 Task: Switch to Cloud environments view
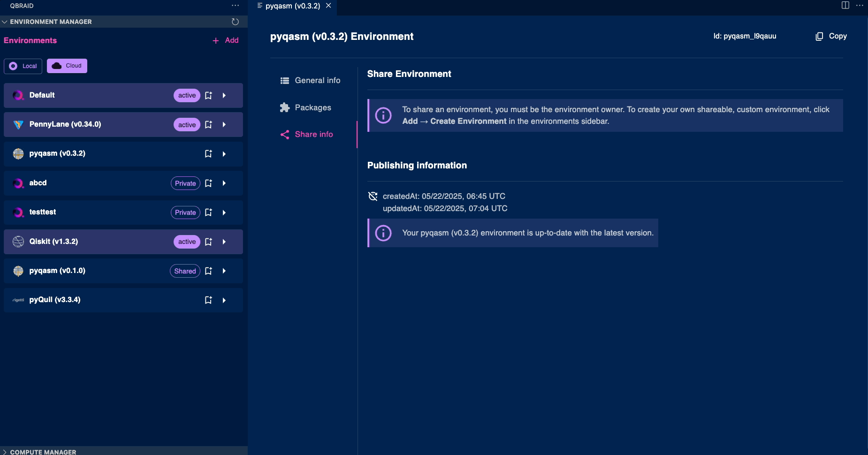tap(67, 66)
